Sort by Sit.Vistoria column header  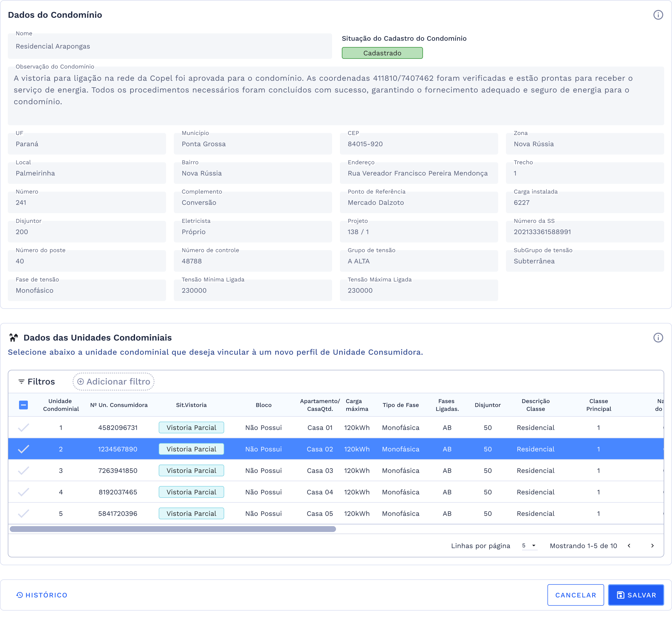coord(191,405)
